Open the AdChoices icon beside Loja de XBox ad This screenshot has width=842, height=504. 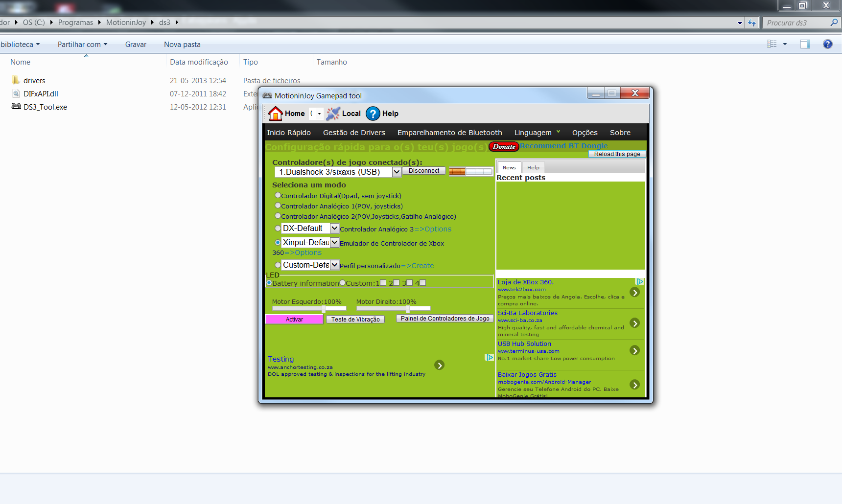(x=640, y=282)
